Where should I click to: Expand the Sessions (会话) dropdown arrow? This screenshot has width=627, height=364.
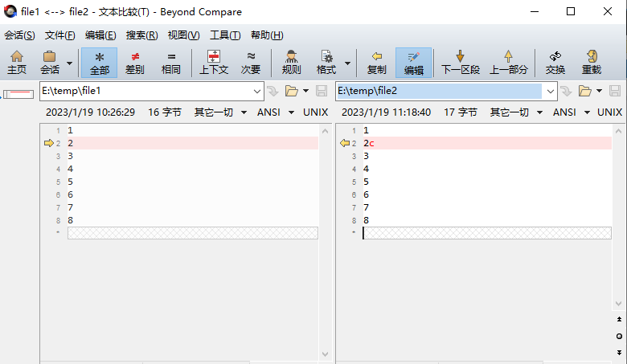[70, 63]
